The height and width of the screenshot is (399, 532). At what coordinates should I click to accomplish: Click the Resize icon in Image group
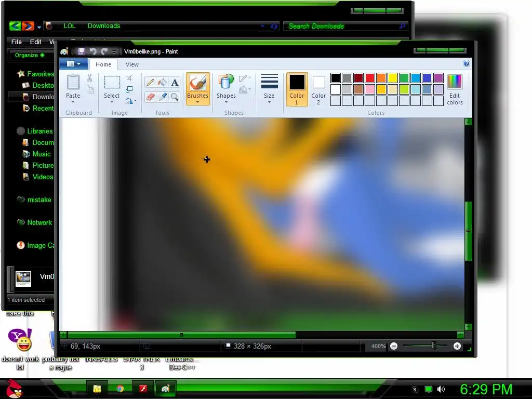pyautogui.click(x=129, y=89)
